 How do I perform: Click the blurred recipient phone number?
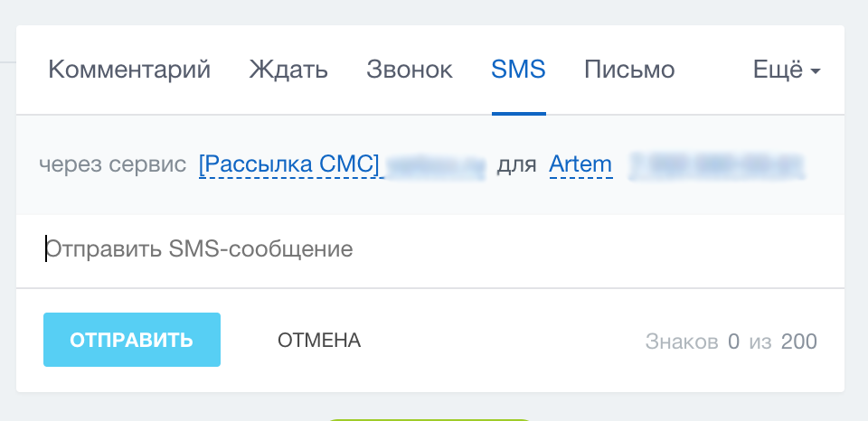[716, 165]
